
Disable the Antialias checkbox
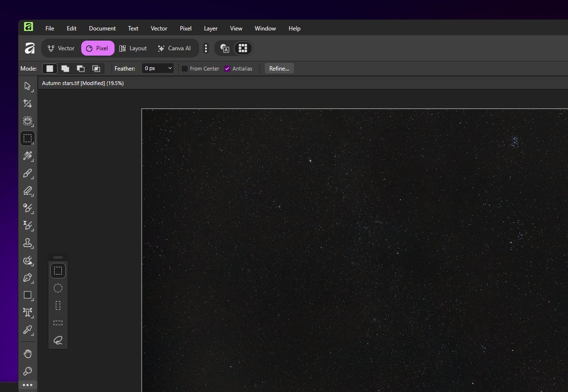[227, 68]
